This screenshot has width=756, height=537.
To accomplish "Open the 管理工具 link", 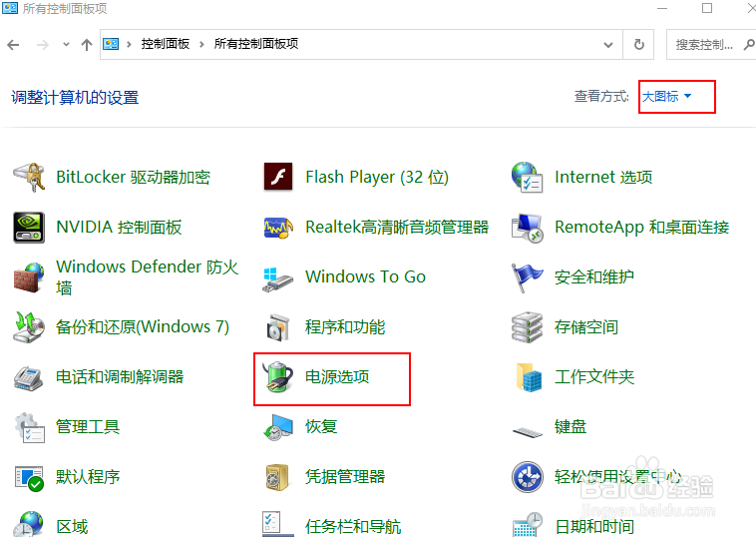I will click(x=88, y=427).
